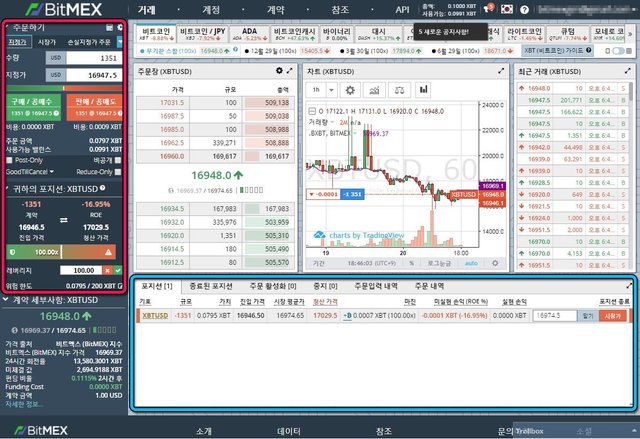The width and height of the screenshot is (640, 439).
Task: Open the help question mark in top bar
Action: 524,10
